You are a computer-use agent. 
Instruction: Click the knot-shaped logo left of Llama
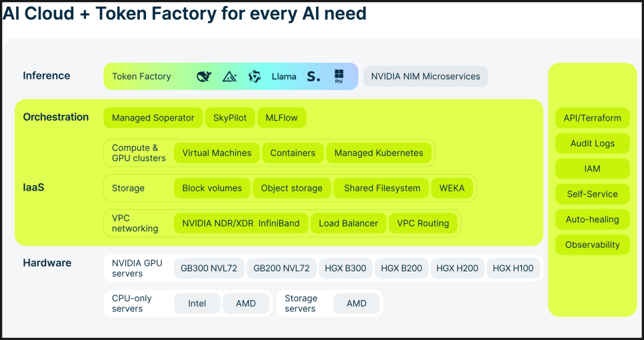tap(255, 77)
